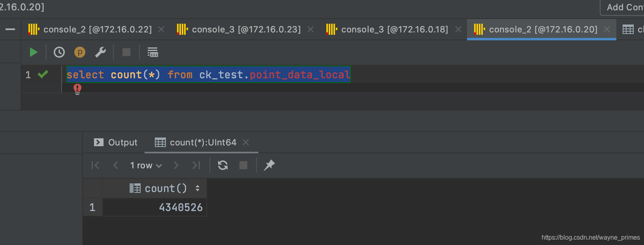Click the table name point_data_local
644x245 pixels.
click(300, 75)
